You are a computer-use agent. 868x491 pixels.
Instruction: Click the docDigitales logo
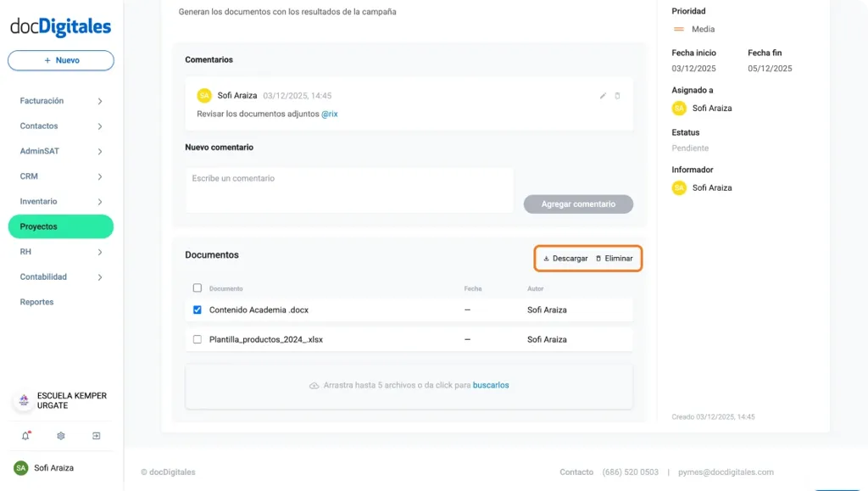tap(59, 27)
